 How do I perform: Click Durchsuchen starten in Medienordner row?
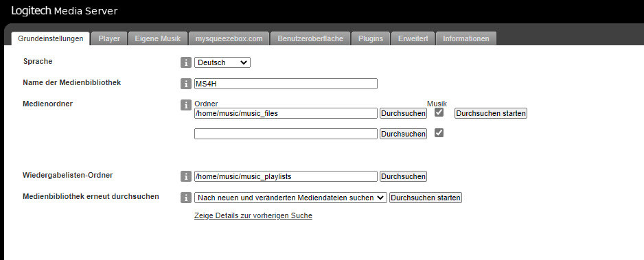[x=491, y=114]
